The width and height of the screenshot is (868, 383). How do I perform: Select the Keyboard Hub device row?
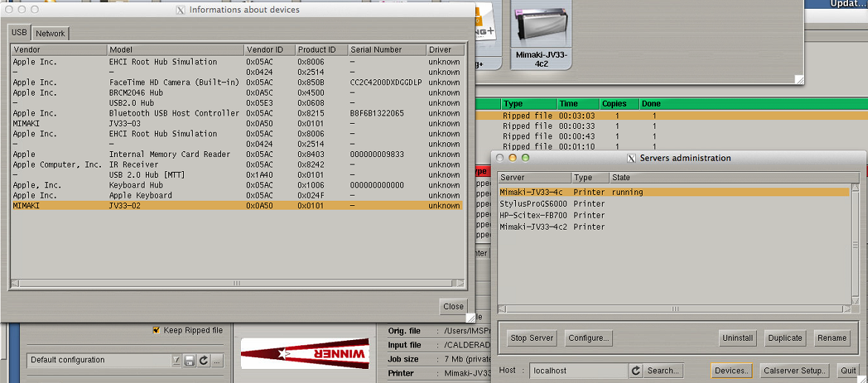pos(237,185)
